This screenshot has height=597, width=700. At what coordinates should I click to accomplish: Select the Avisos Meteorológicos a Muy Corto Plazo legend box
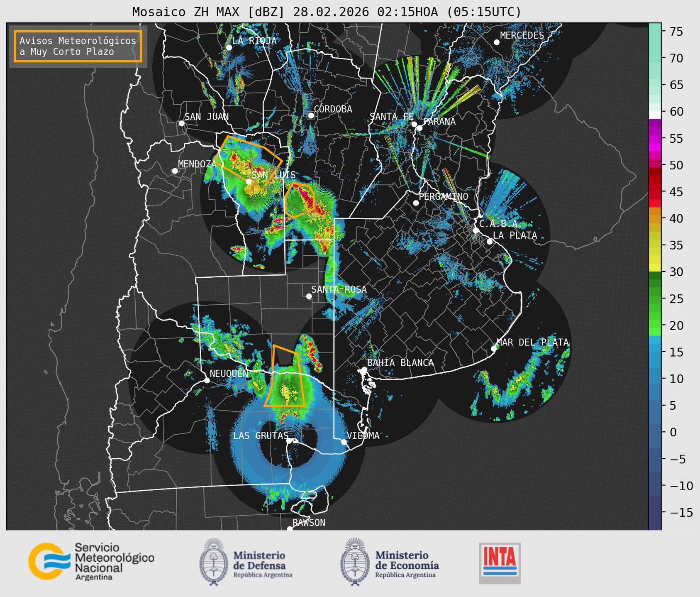[x=78, y=46]
